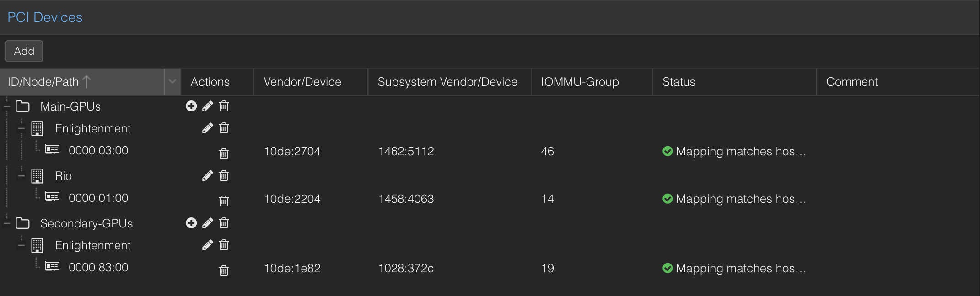Open the ID/Node/Path column dropdown arrow
Screen dimensions: 980x296
click(x=172, y=82)
